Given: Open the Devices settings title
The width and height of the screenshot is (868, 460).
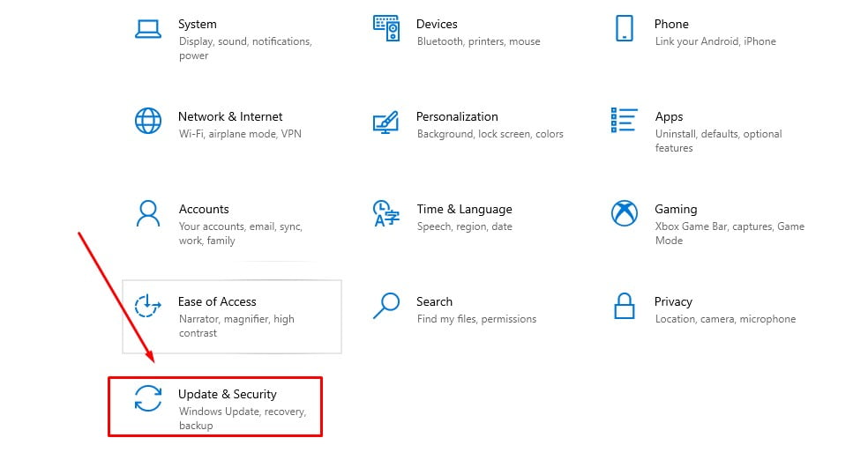Looking at the screenshot, I should tap(437, 25).
